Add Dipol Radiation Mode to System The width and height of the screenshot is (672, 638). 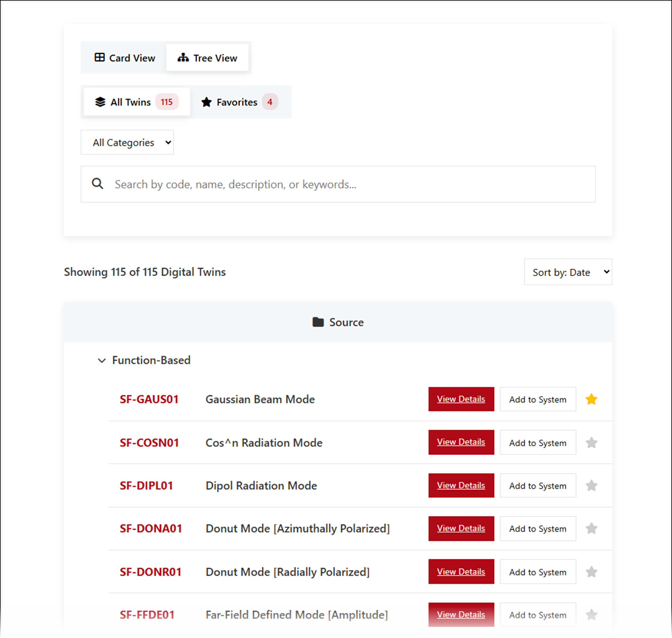click(x=538, y=486)
